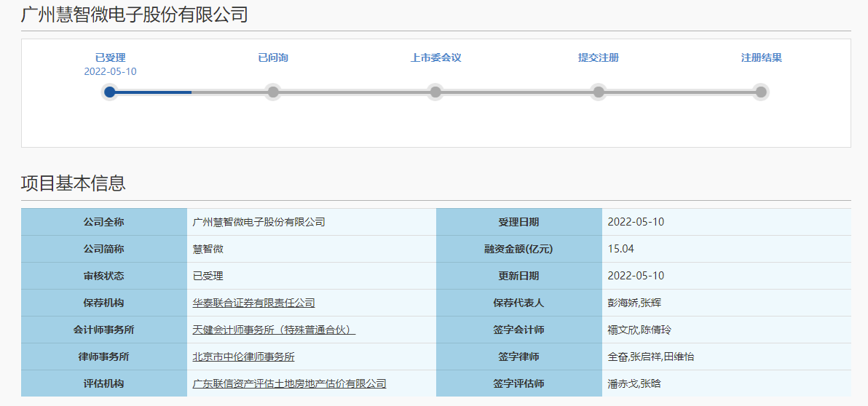This screenshot has width=868, height=406.
Task: Open the 华泰联合证券有限责任公司 link
Action: [253, 303]
